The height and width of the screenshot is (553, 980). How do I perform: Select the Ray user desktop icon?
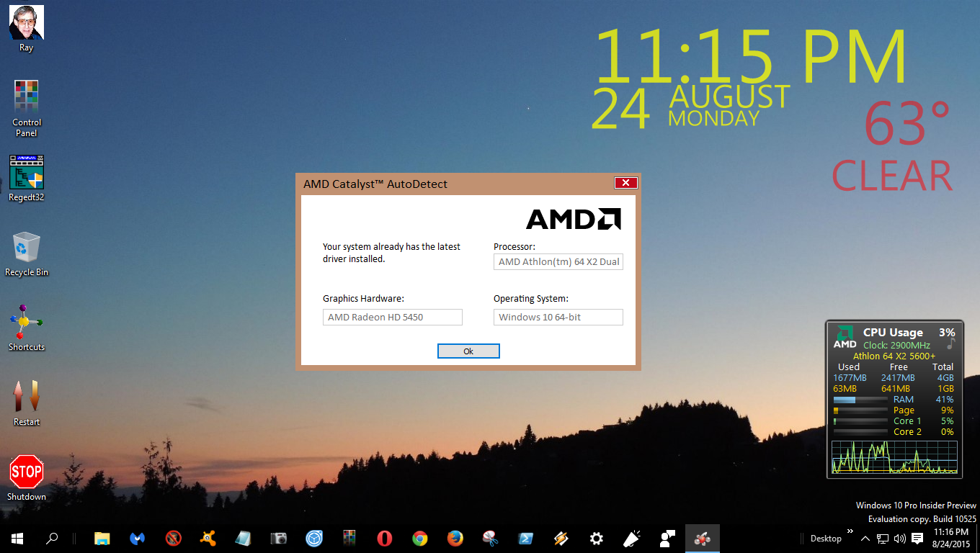(x=27, y=29)
